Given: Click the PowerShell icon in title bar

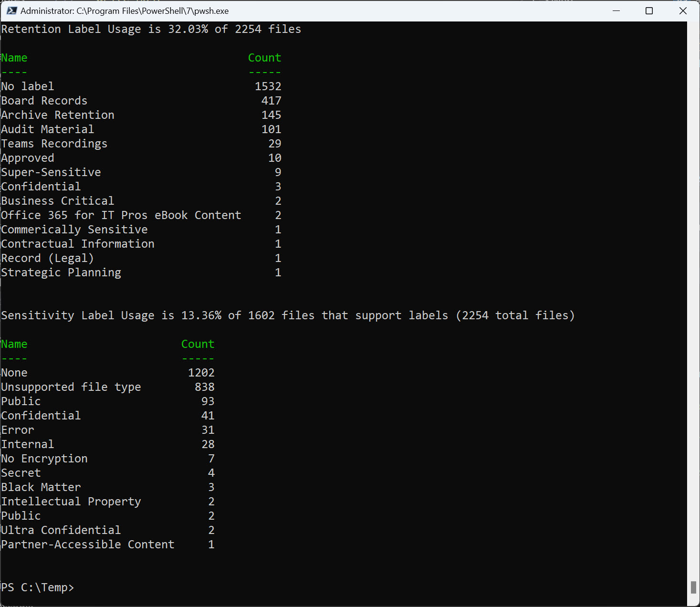Looking at the screenshot, I should click(x=11, y=10).
